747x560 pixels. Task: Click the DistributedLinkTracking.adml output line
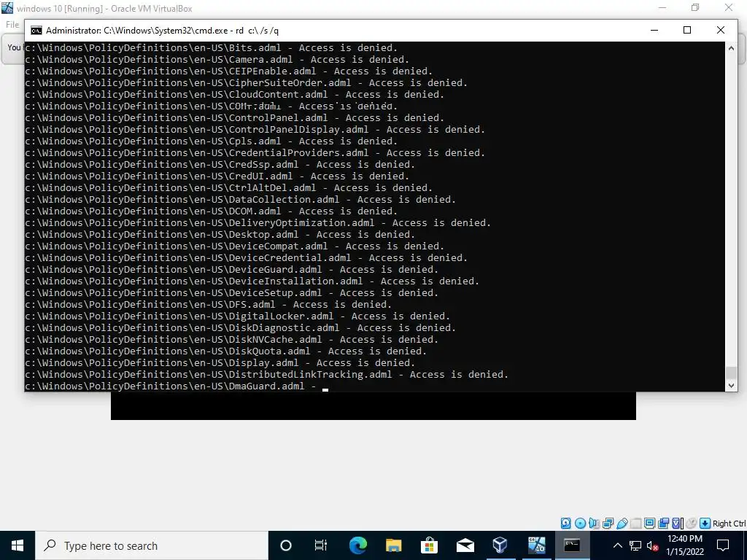[267, 374]
